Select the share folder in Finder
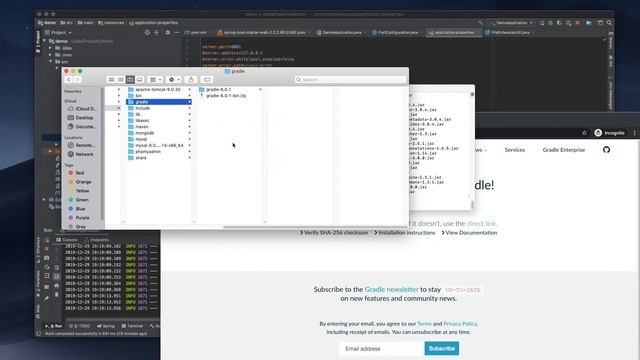This screenshot has height=360, width=640. click(159, 158)
